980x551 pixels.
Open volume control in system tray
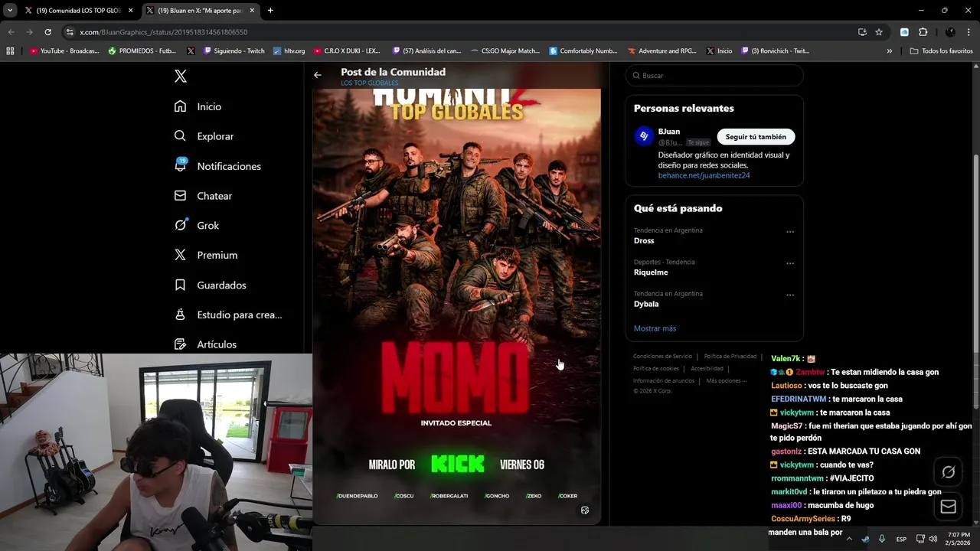pyautogui.click(x=933, y=539)
